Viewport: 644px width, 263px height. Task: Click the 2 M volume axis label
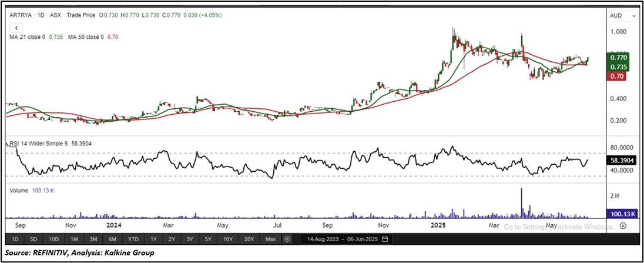point(615,196)
